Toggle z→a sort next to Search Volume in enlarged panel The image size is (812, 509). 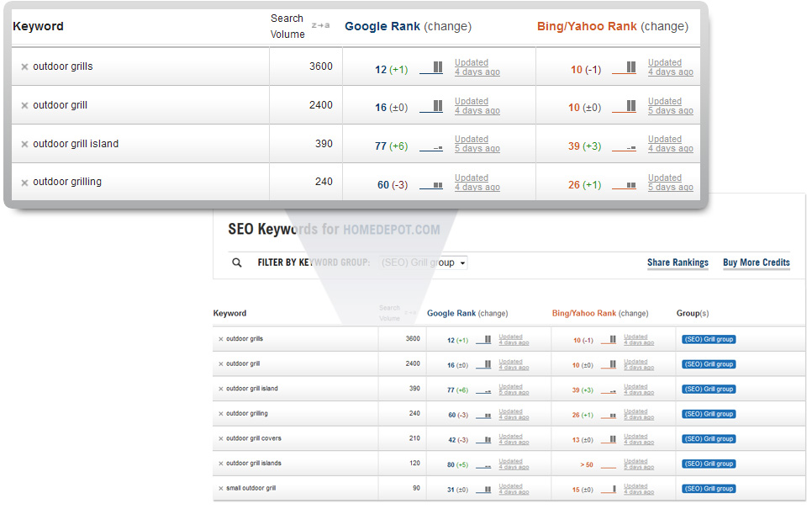tap(320, 25)
